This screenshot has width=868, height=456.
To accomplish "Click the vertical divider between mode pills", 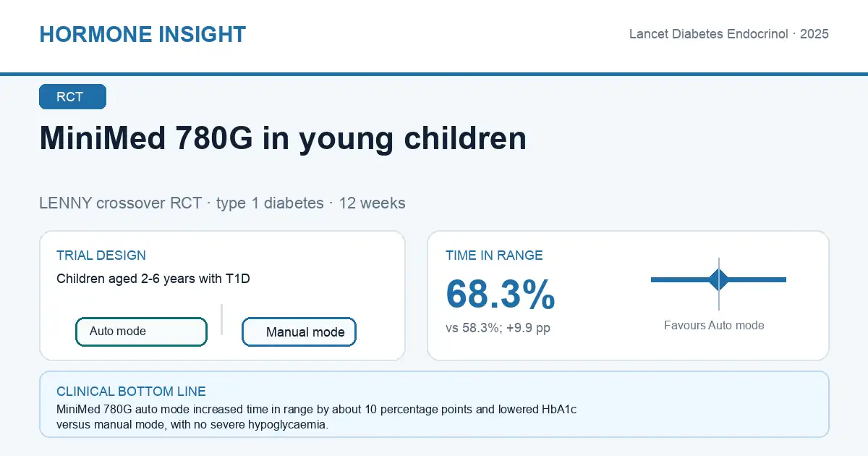I will point(221,319).
